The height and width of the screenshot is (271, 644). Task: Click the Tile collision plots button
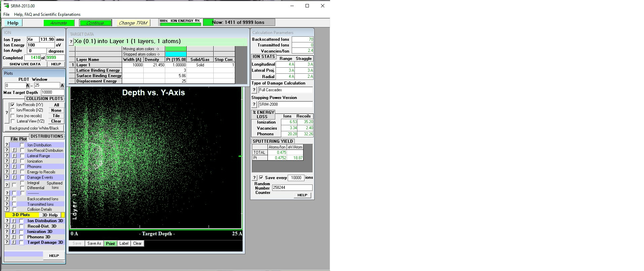(56, 116)
